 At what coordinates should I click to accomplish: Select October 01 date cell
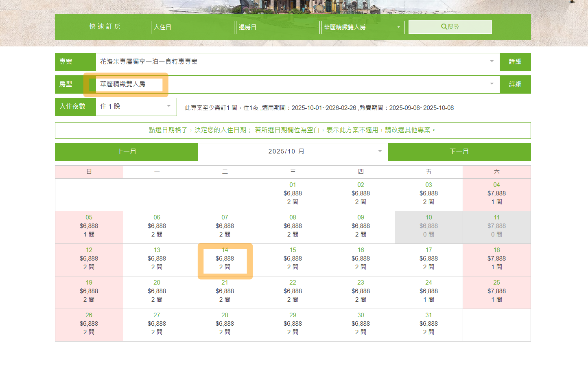click(293, 194)
